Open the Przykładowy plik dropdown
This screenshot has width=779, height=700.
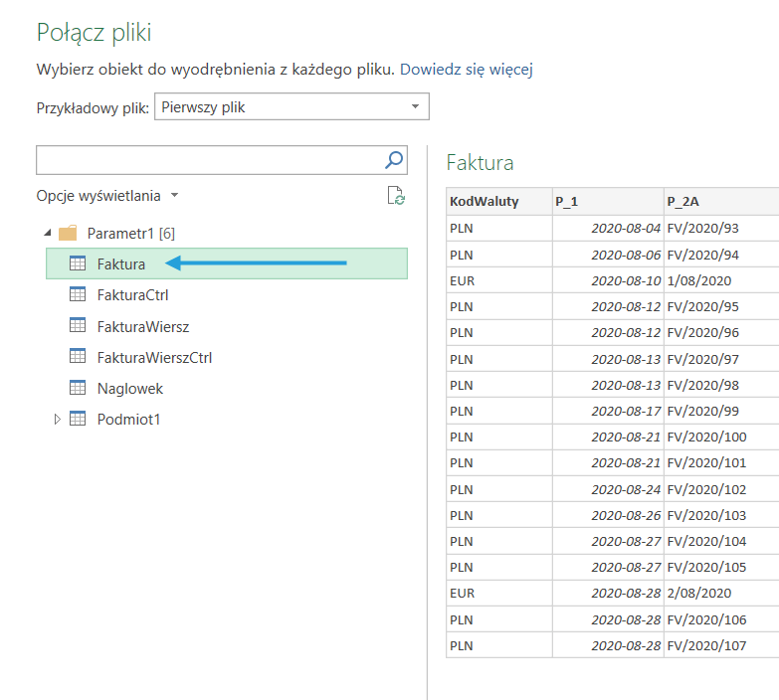point(292,107)
